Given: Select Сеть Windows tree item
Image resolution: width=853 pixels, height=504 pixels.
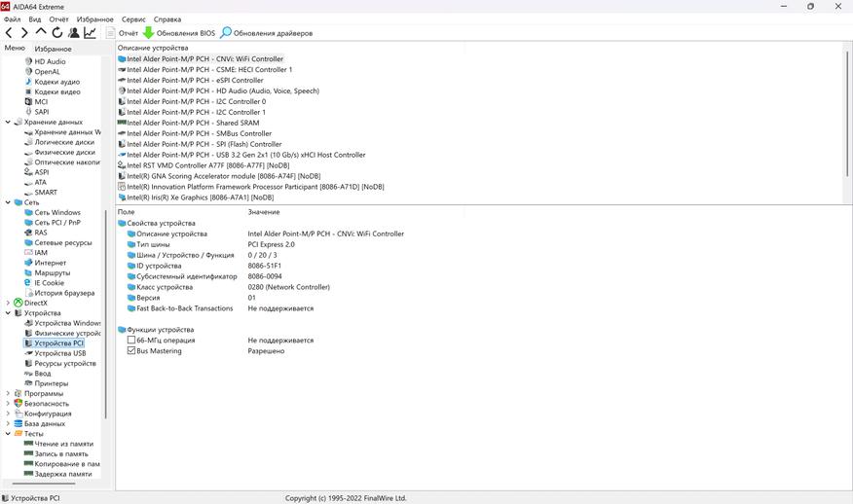Looking at the screenshot, I should point(57,212).
